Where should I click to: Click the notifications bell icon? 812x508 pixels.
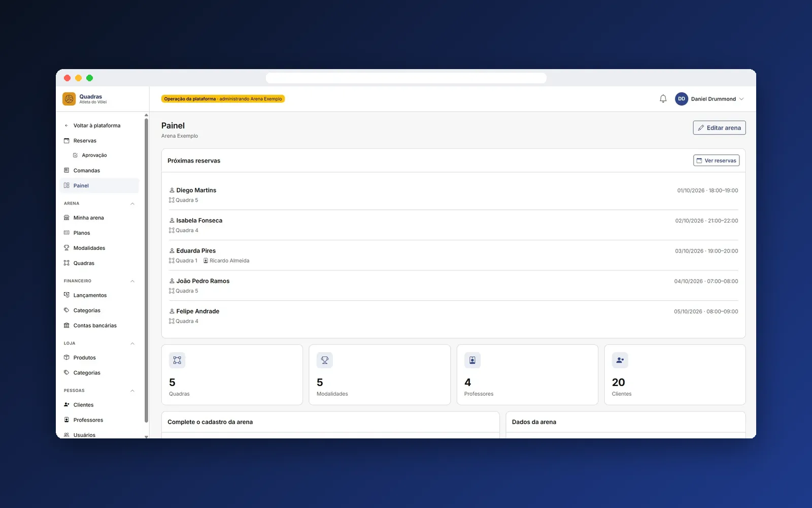(x=663, y=99)
